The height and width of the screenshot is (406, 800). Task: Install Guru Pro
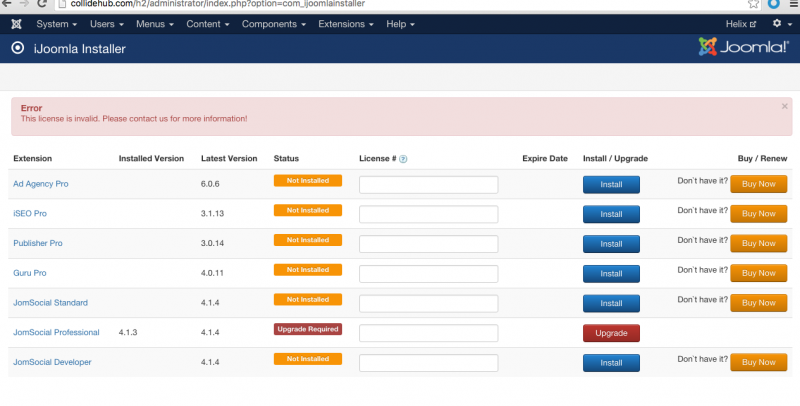(x=611, y=274)
